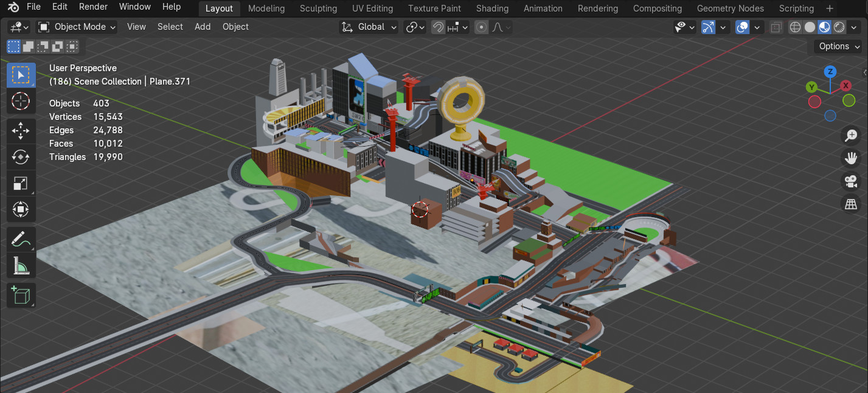Expand the Global transform orientation dropdown
The image size is (868, 393).
point(369,27)
